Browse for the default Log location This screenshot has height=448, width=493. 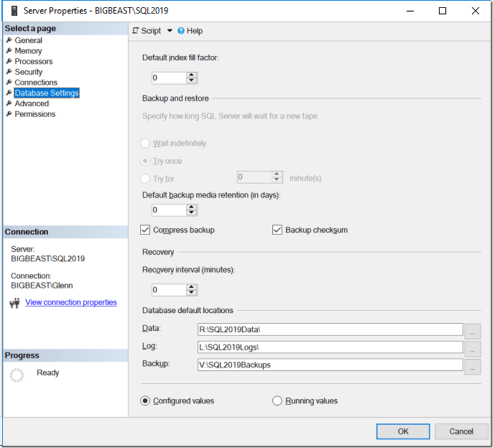473,349
